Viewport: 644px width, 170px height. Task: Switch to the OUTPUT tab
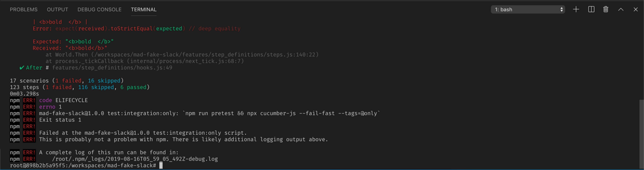point(58,10)
